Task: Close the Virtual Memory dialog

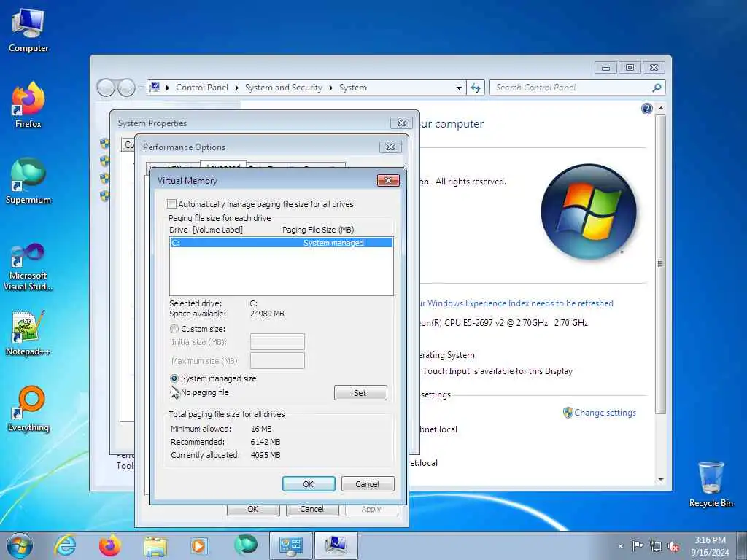Action: (388, 180)
